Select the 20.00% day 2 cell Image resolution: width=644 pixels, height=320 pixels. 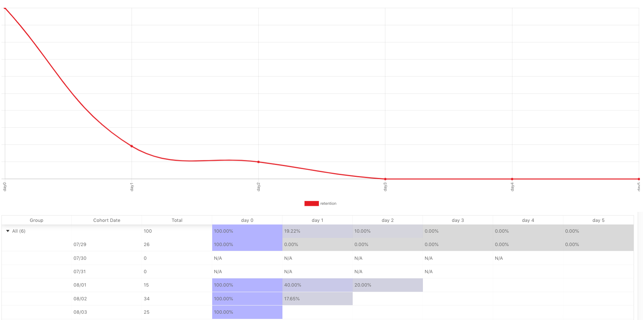tap(388, 285)
